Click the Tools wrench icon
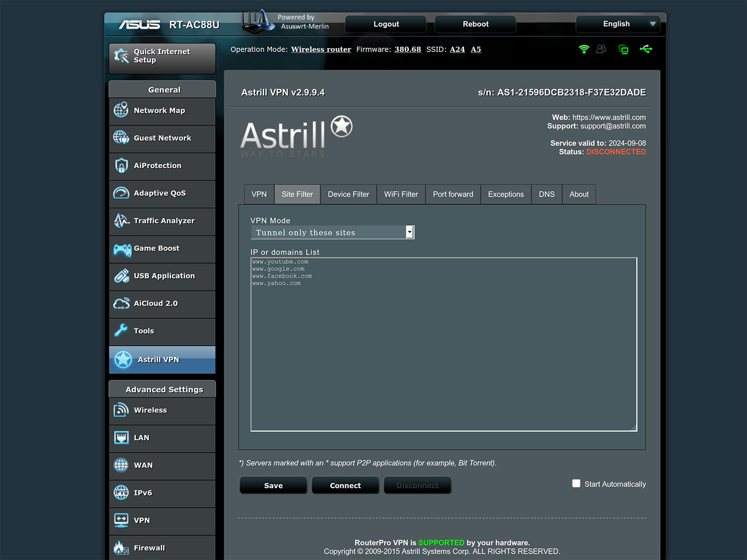 pos(121,330)
